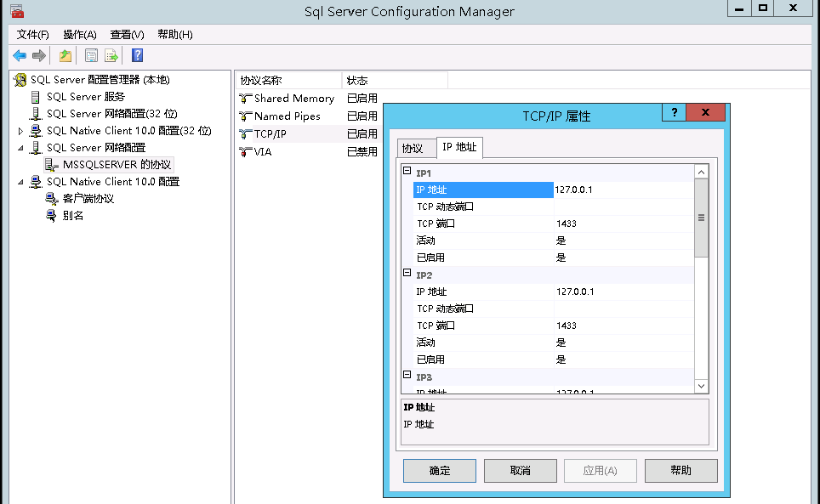Click the TCP/IP protocol icon

(x=245, y=133)
